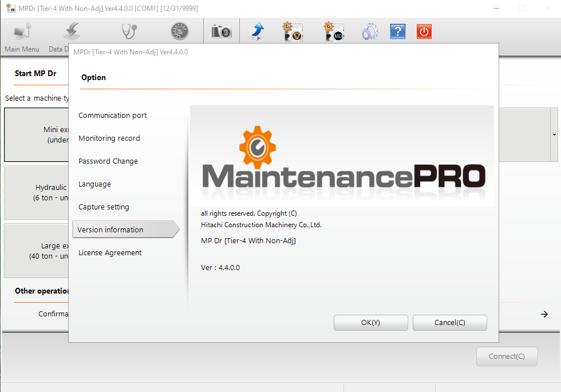This screenshot has height=392, width=561.
Task: Open the Main Menu icon in the toolbar
Action: pyautogui.click(x=21, y=31)
